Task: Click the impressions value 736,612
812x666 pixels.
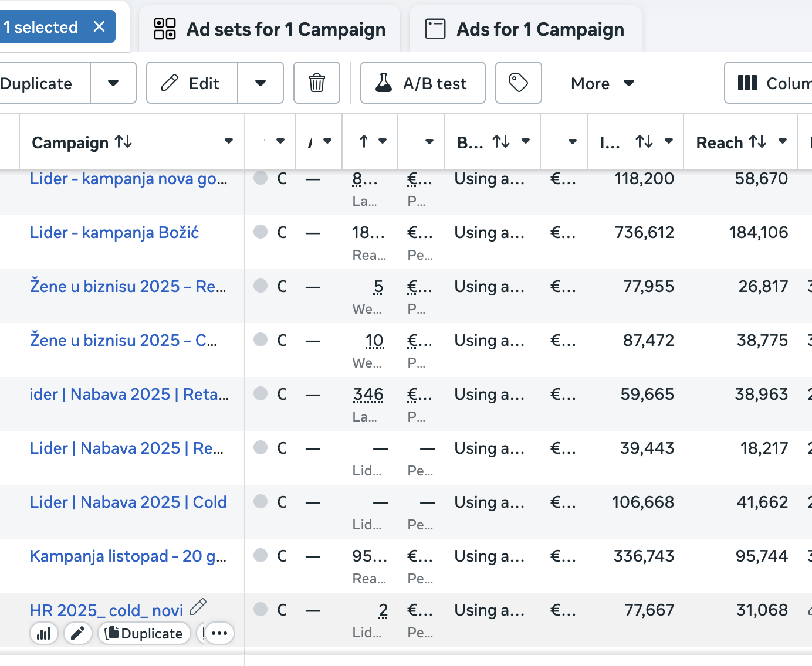Action: (644, 233)
